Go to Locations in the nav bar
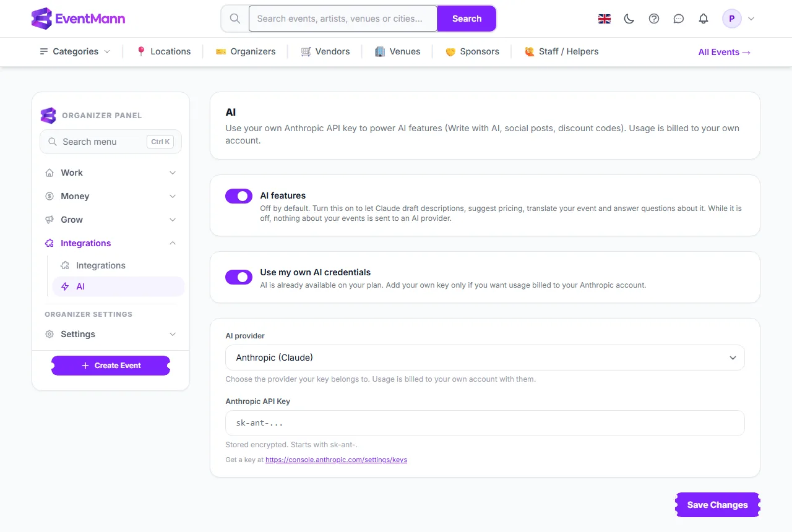This screenshot has width=792, height=532. tap(163, 51)
